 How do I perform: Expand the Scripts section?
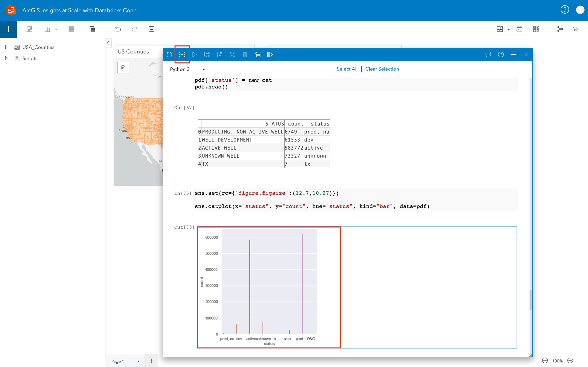(x=6, y=58)
